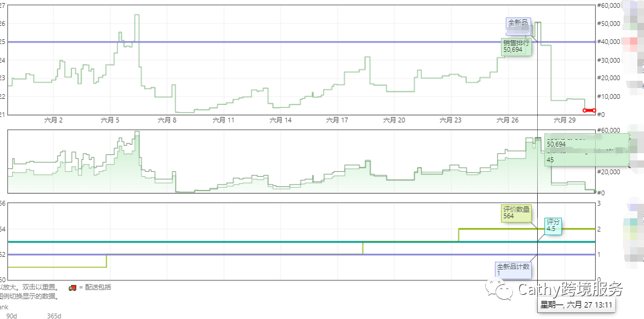Image resolution: width=644 pixels, height=319 pixels.
Task: Click the value 45 in the middle chart tooltip
Action: tap(550, 160)
